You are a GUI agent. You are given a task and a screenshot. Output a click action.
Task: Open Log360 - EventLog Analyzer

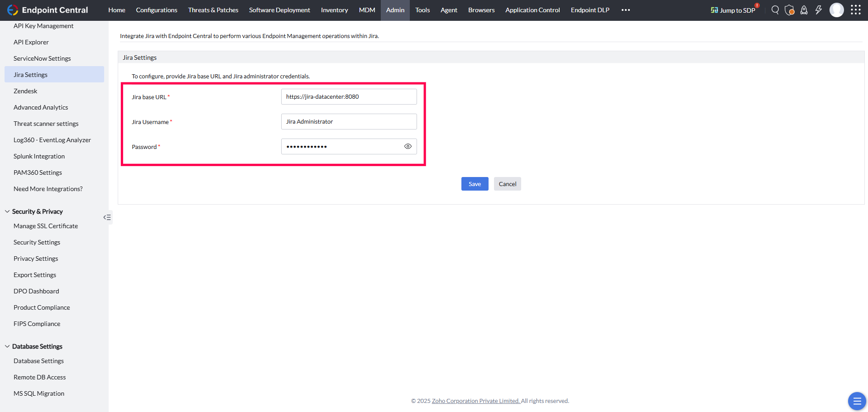(52, 140)
